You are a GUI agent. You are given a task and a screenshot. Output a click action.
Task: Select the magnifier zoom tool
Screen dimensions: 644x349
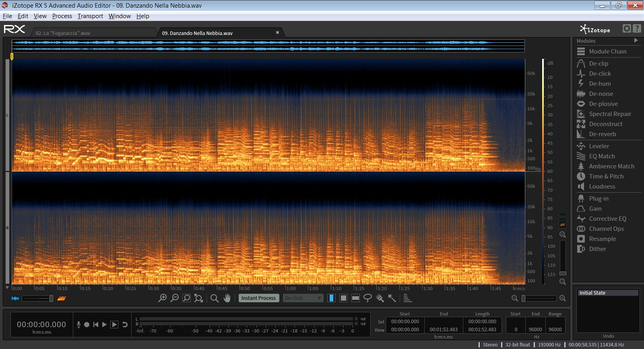point(215,298)
